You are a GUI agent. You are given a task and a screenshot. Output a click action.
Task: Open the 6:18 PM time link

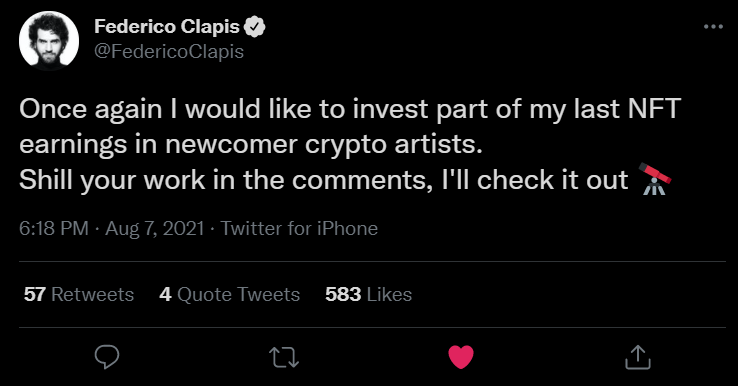pos(54,228)
